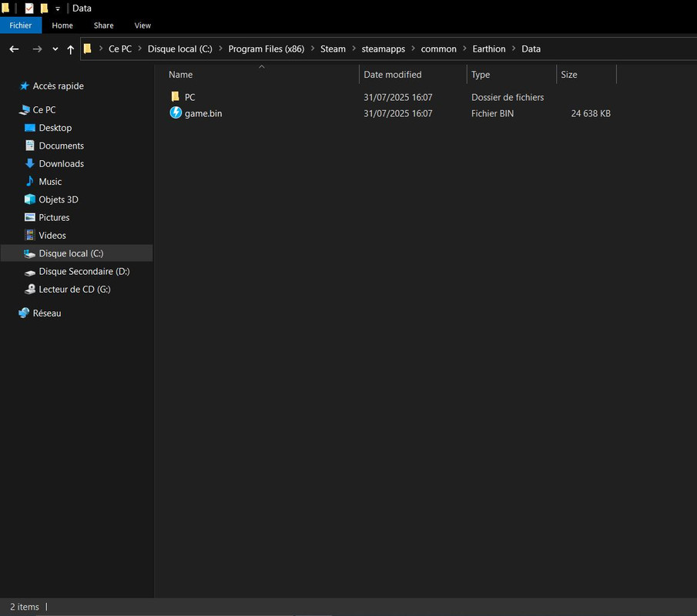Navigate to Disque local (C:) in breadcrumb
The height and width of the screenshot is (616, 697).
pos(180,49)
